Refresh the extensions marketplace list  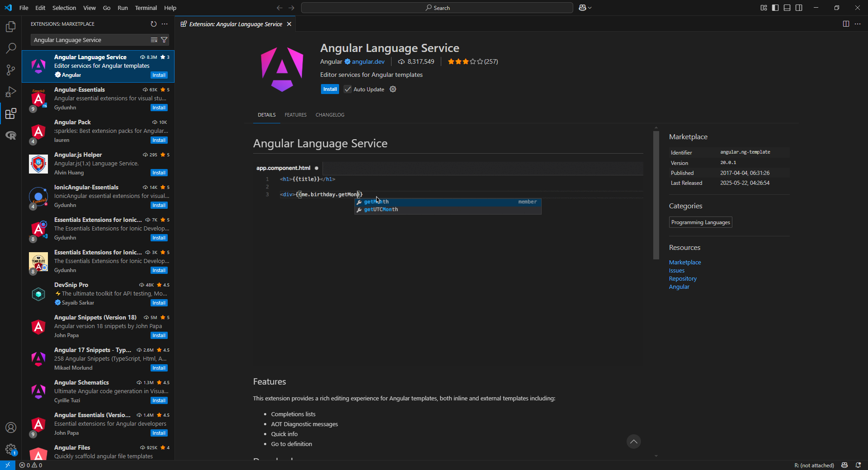[154, 24]
